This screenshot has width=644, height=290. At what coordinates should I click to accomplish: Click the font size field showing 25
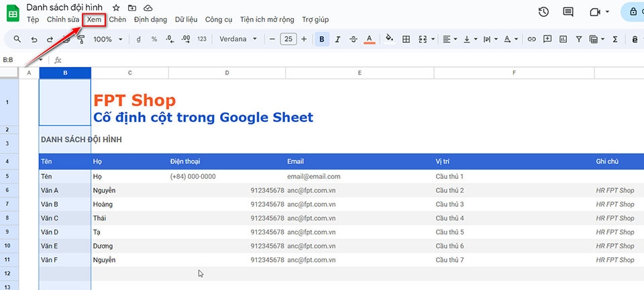(x=288, y=39)
